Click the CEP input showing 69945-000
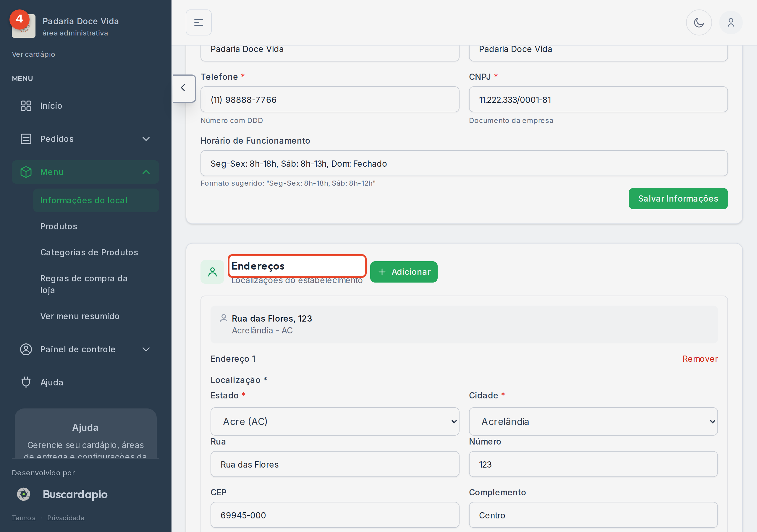This screenshot has height=532, width=757. pos(335,515)
